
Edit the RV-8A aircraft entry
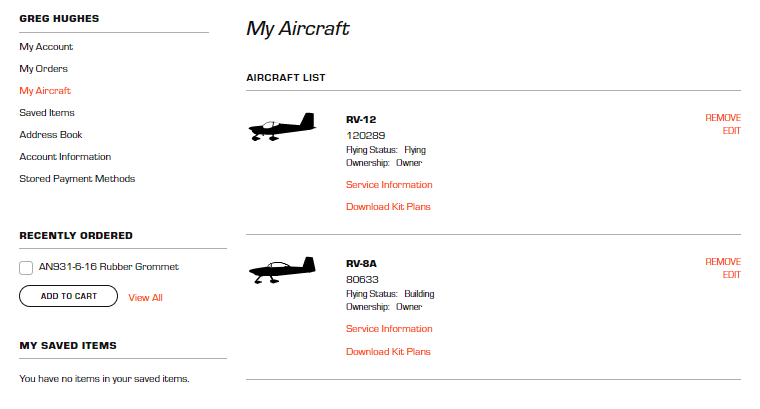point(731,275)
